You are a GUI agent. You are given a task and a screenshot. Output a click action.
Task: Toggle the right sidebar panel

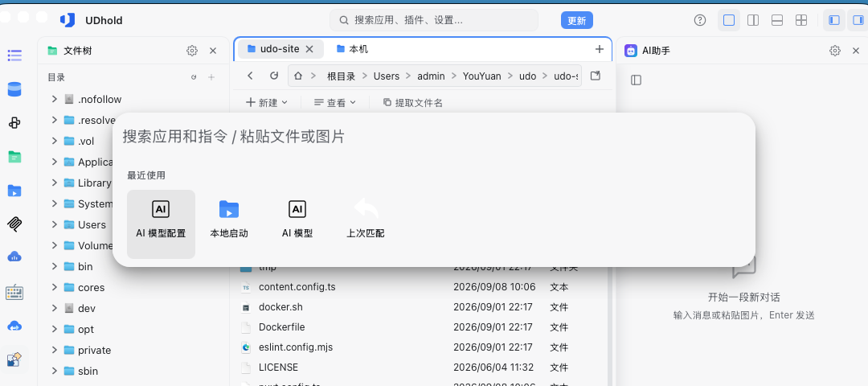click(858, 20)
